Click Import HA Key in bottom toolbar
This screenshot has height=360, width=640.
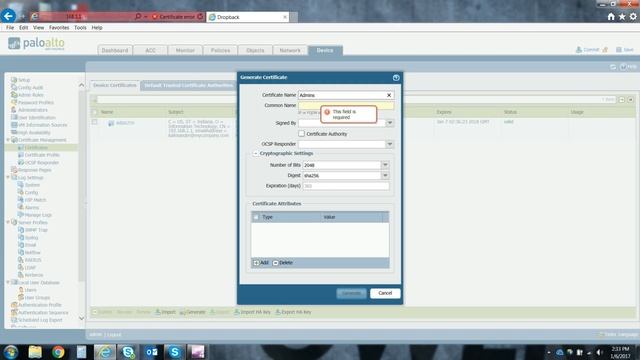pos(252,312)
